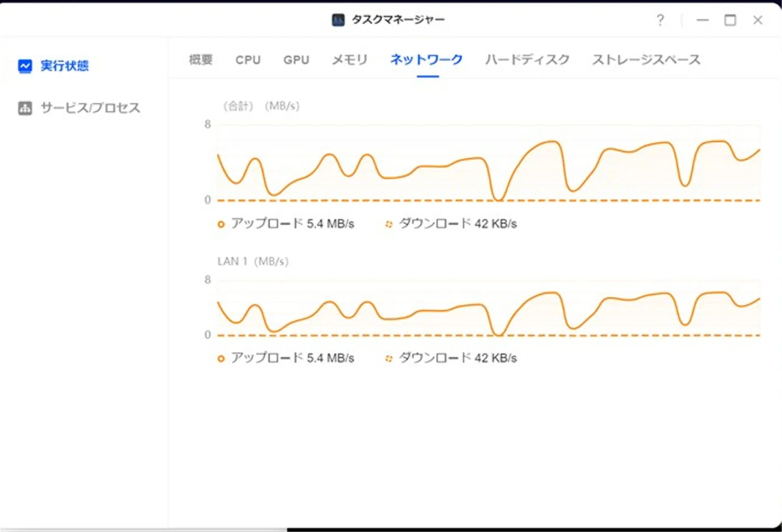
Task: Click the (合計) (MB/s) chart title
Action: (261, 106)
